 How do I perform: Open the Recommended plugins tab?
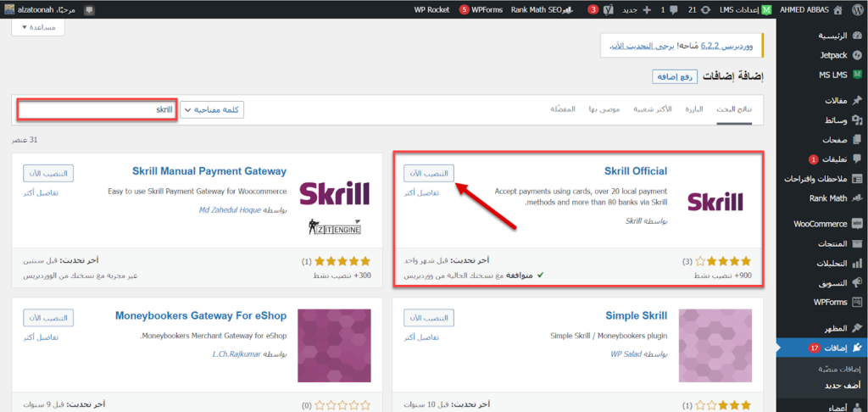(x=604, y=110)
